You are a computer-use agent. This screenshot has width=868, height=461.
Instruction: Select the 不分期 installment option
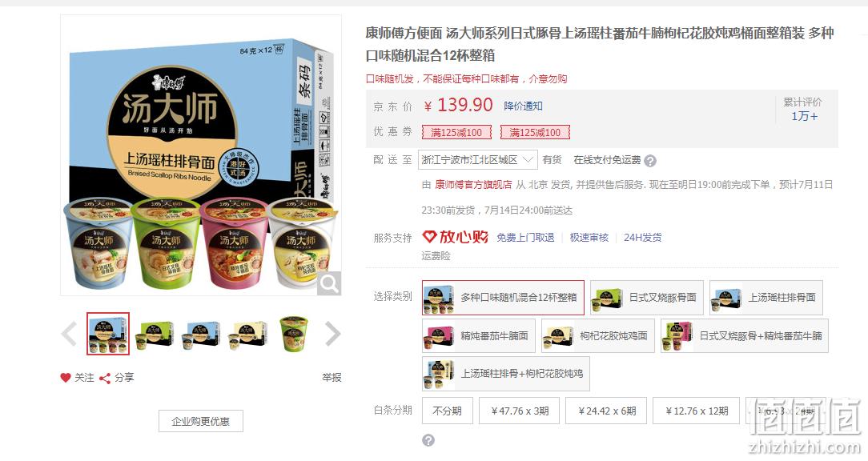point(448,411)
